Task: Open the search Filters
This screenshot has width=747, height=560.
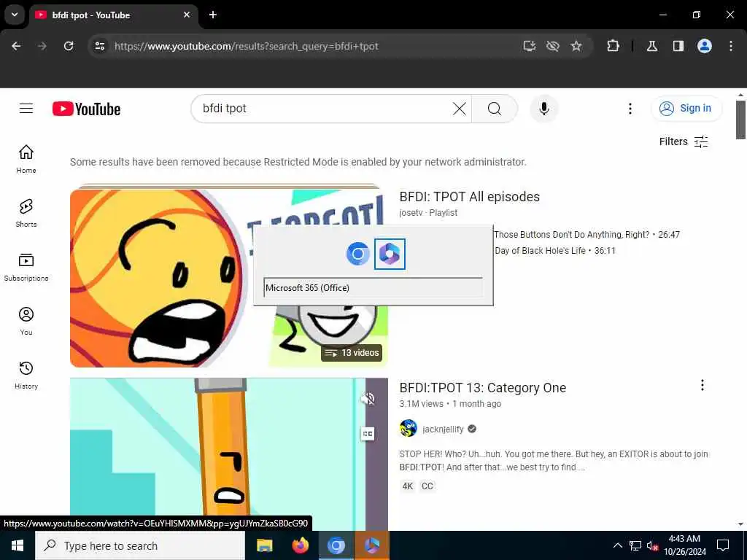Action: (x=684, y=141)
